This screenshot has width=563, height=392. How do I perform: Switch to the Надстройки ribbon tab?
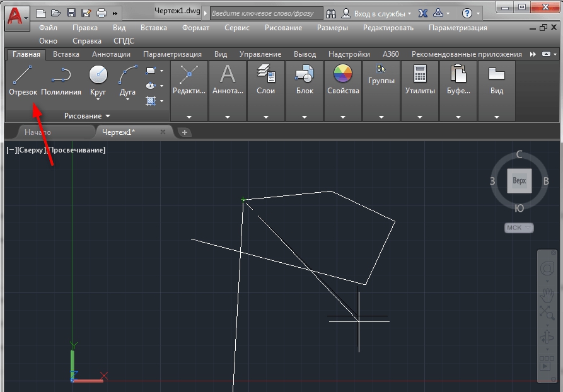coord(349,54)
